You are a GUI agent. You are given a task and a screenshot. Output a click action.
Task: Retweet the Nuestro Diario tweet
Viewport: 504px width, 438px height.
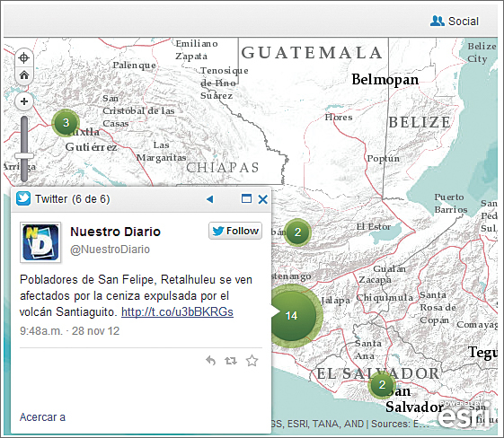[231, 361]
